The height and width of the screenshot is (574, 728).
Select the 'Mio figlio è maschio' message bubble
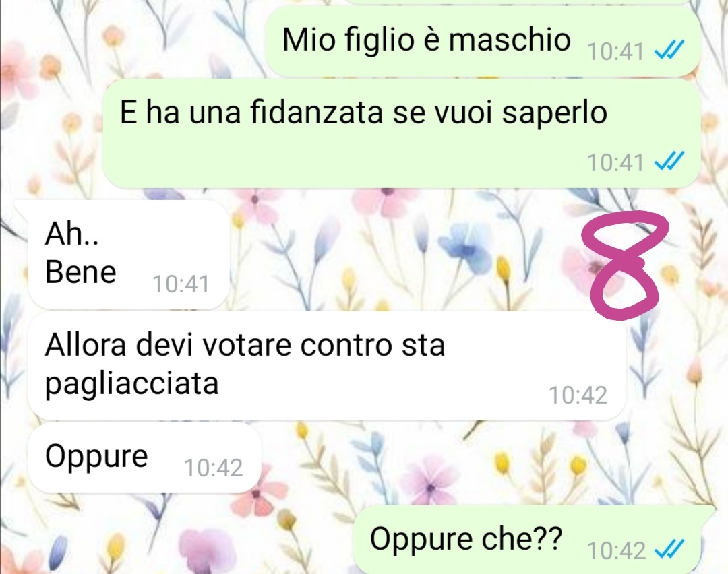pos(483,41)
